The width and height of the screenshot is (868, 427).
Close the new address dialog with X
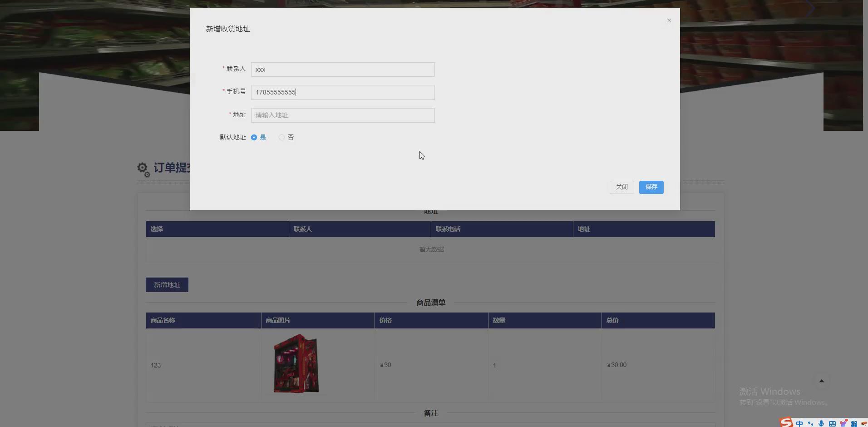click(669, 20)
